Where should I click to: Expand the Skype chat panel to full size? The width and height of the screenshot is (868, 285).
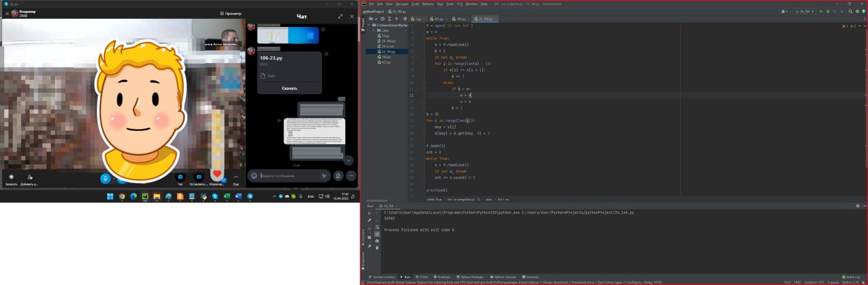click(340, 16)
